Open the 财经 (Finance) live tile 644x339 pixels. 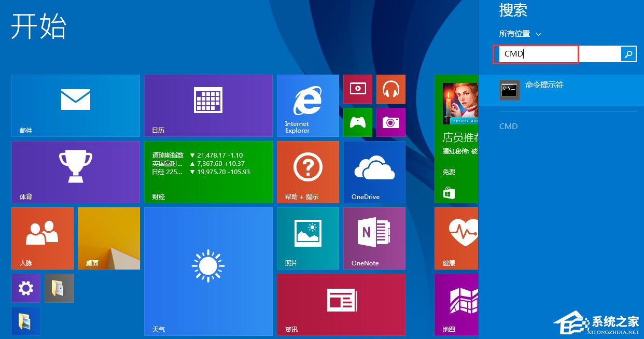pos(208,172)
